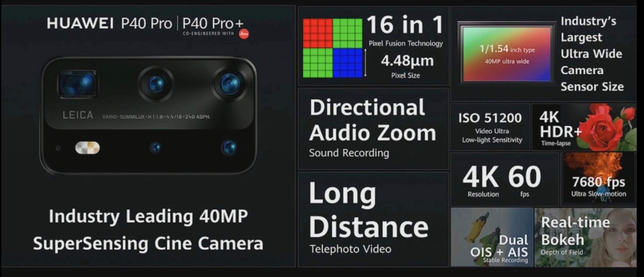Click the red Leica logo badge

pos(244,34)
